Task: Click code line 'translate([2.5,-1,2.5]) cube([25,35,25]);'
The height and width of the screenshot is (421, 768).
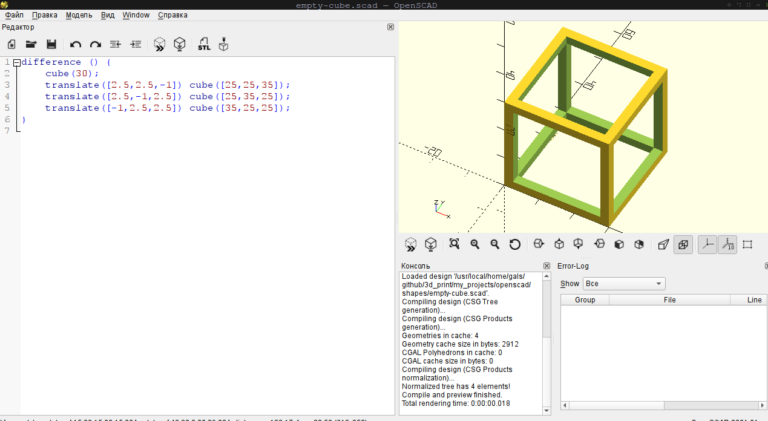Action: pos(168,96)
